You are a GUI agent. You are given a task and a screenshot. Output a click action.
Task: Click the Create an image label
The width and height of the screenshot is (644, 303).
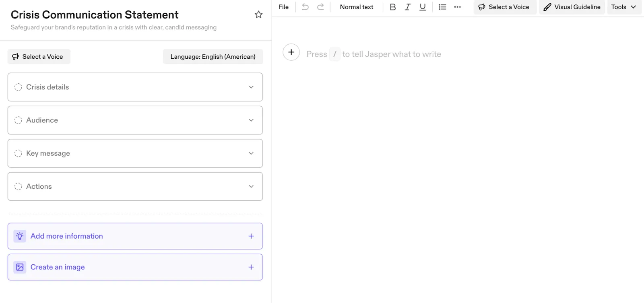(x=58, y=267)
